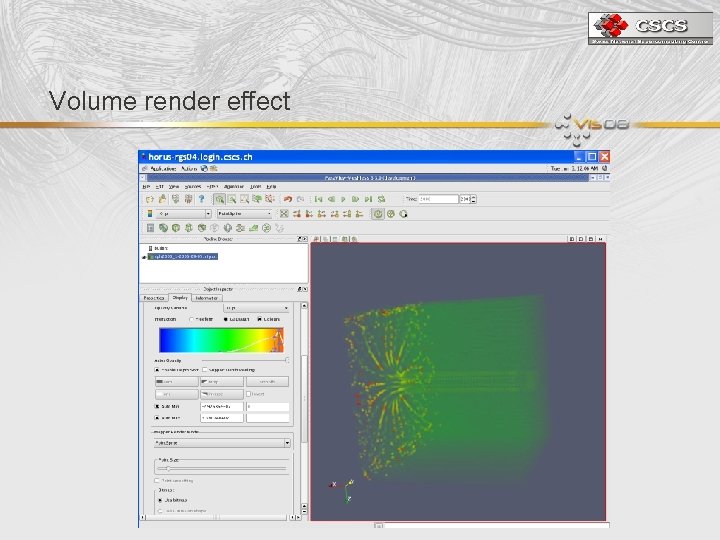The image size is (720, 540).
Task: Click the first button in transfer function preset row
Action: (177, 382)
